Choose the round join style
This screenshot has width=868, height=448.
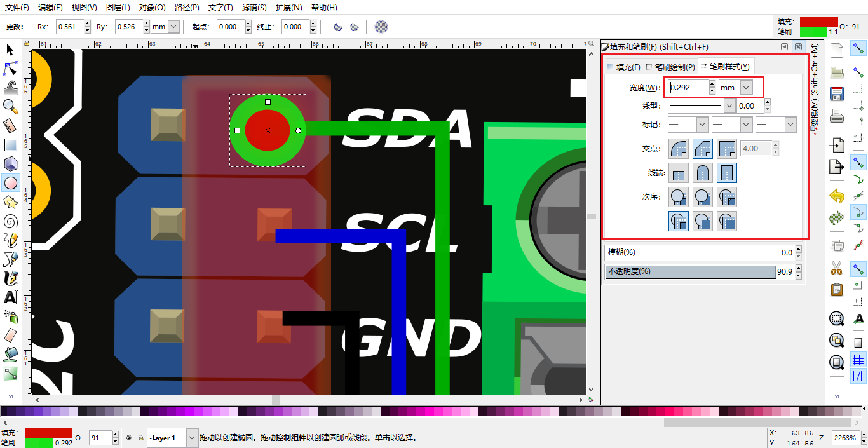pyautogui.click(x=679, y=149)
